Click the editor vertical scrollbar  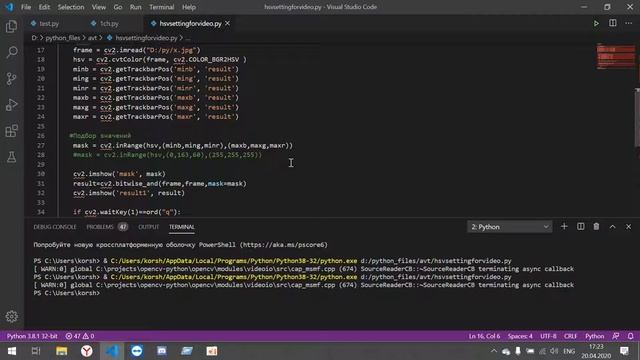pos(637,118)
